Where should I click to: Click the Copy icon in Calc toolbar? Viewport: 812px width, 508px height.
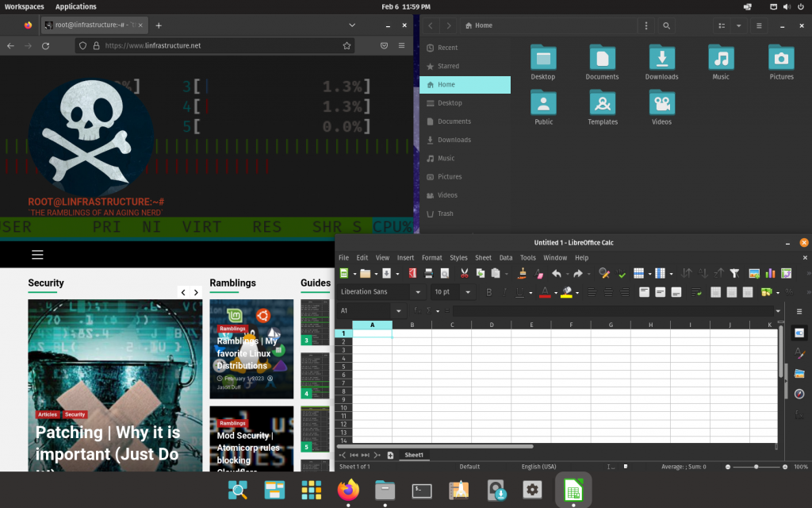tap(481, 273)
